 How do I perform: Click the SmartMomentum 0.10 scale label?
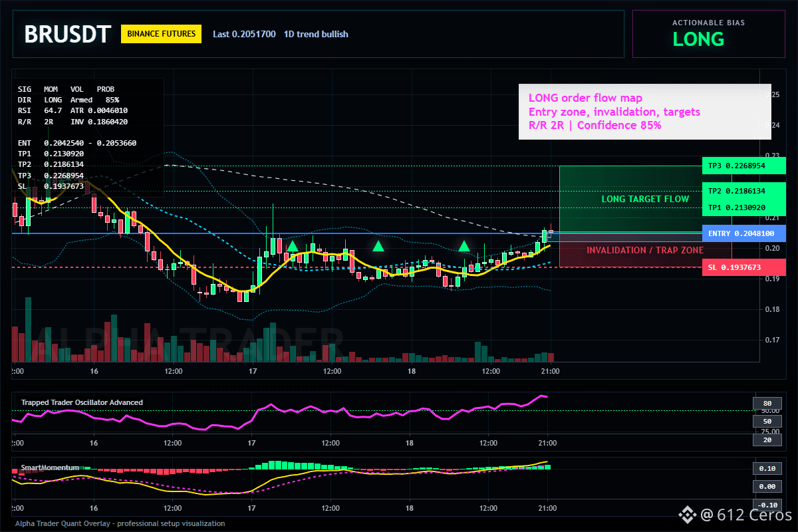click(767, 468)
